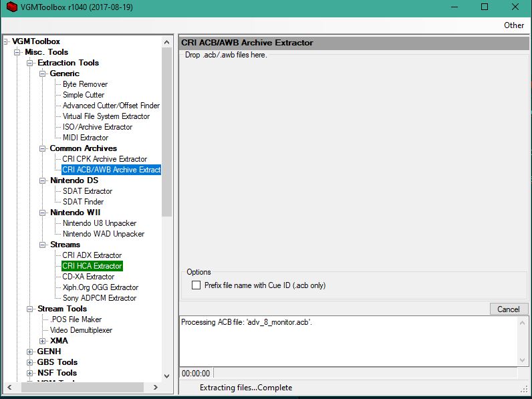The image size is (532, 399).
Task: Click the Extracting files...Complete status
Action: point(246,388)
